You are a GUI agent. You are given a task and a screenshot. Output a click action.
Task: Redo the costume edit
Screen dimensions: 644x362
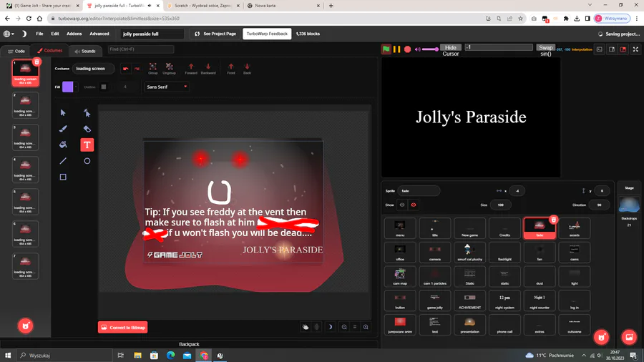coord(137,69)
